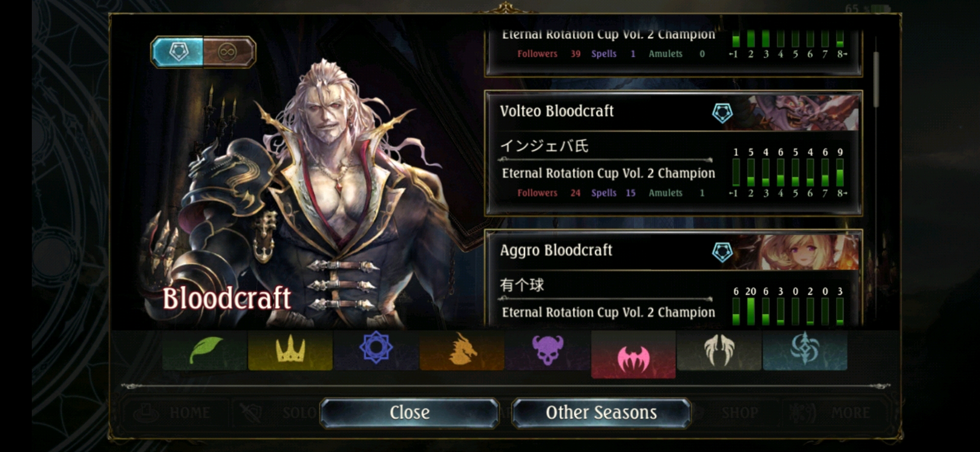Select the Forestcraft leaf icon

click(205, 350)
